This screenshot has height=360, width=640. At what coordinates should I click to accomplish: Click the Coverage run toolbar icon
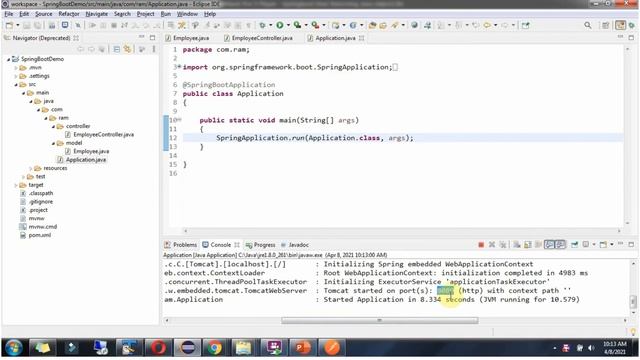(x=297, y=25)
